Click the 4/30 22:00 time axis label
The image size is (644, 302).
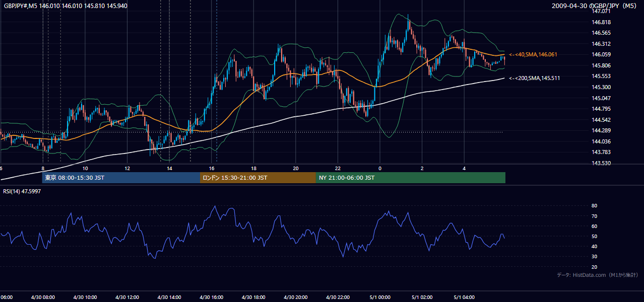click(x=338, y=297)
